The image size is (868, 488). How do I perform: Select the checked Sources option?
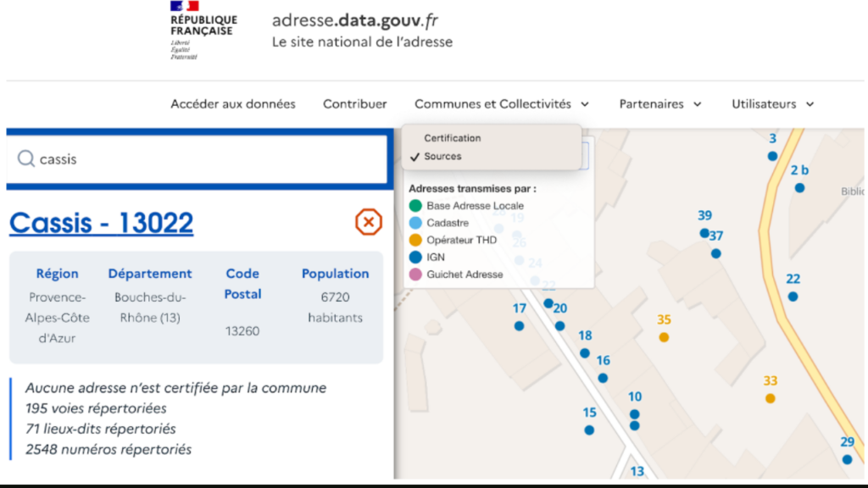pyautogui.click(x=442, y=157)
